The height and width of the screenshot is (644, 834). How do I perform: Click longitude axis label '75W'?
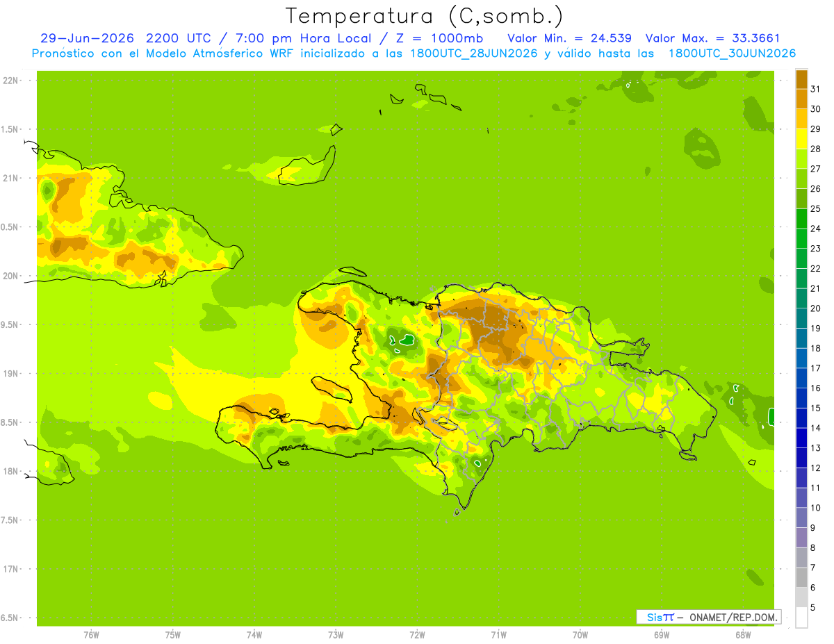pyautogui.click(x=173, y=635)
